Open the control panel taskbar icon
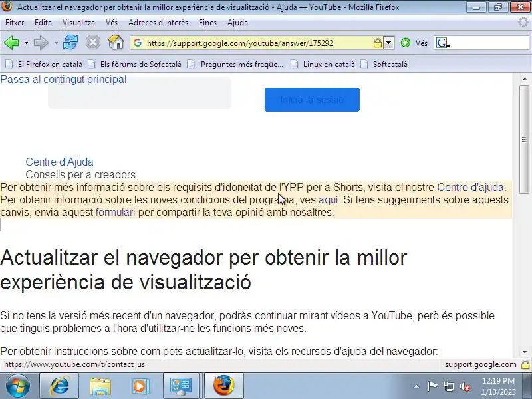 point(181,386)
